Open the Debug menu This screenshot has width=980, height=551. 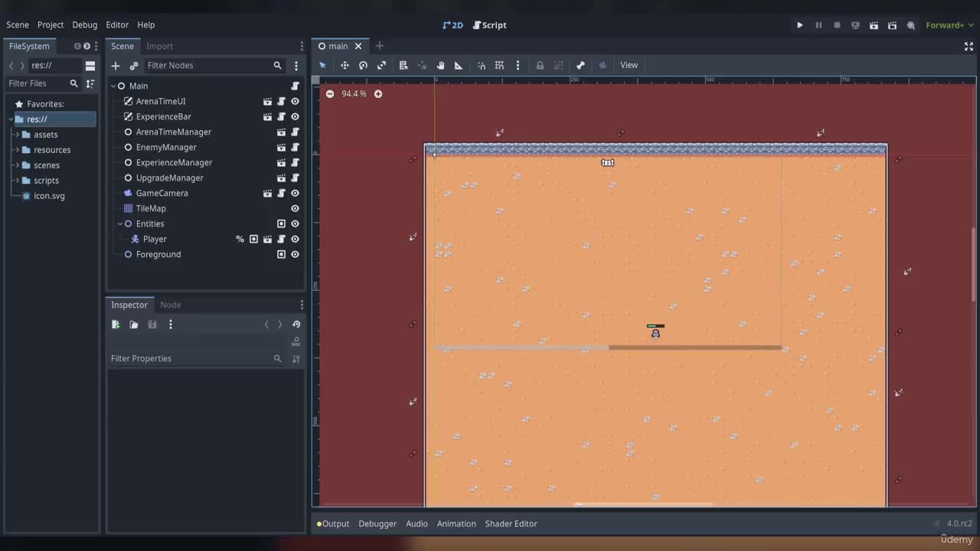pos(85,25)
